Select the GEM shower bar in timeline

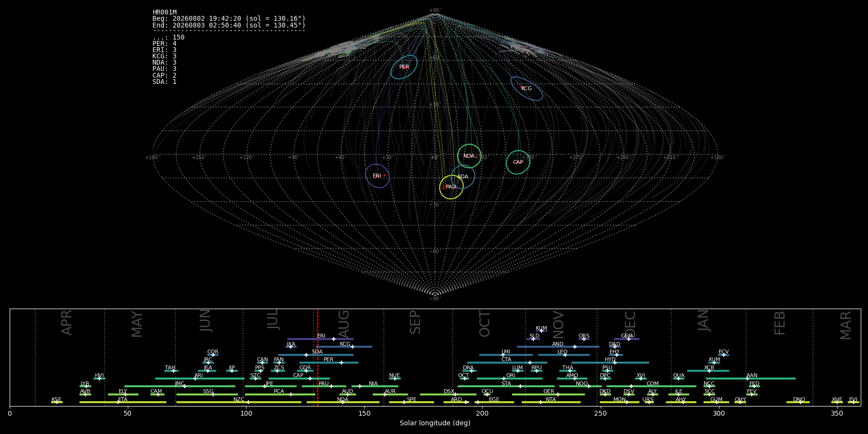[626, 339]
